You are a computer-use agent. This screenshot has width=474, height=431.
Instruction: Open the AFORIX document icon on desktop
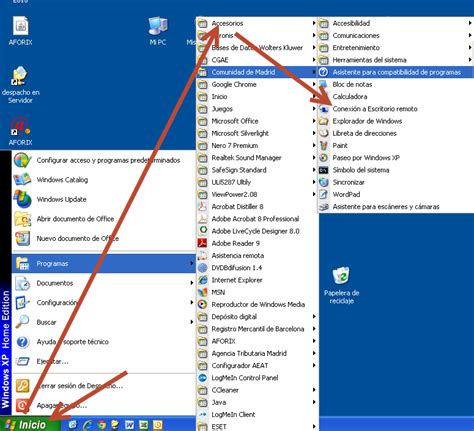(21, 26)
